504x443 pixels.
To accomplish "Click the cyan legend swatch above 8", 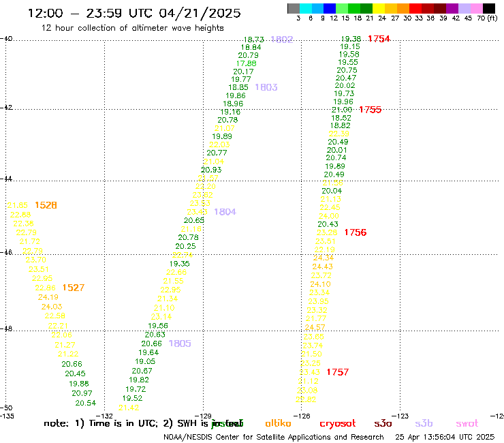I will tap(306, 8).
